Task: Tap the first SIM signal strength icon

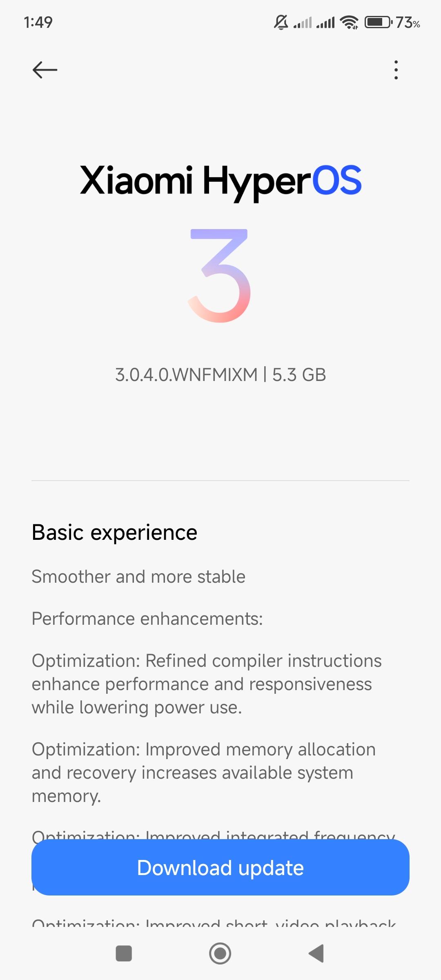Action: tap(303, 22)
